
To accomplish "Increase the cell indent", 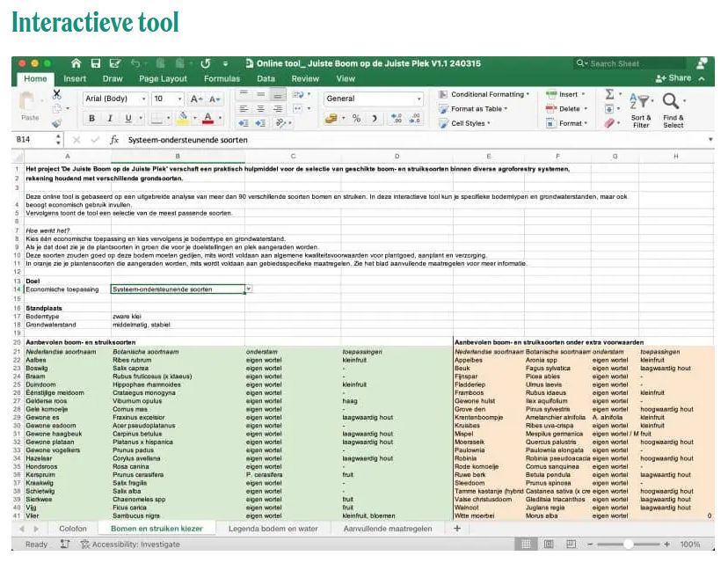I will pos(260,123).
